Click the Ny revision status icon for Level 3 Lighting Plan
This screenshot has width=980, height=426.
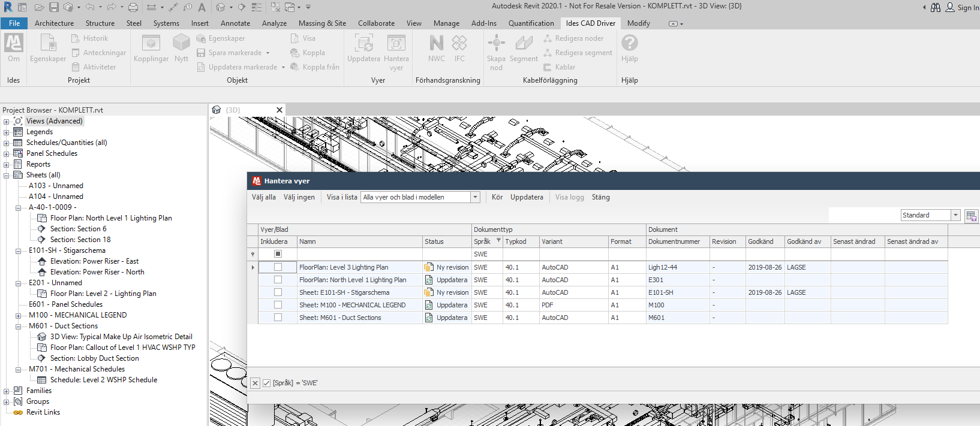pos(429,267)
